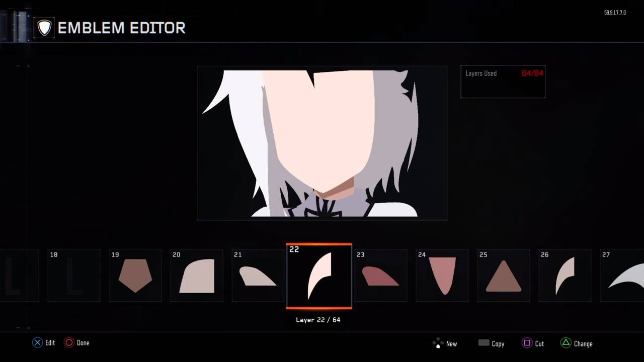Click the 'Layer 22 / 64' text
The image size is (644, 362).
pos(318,320)
